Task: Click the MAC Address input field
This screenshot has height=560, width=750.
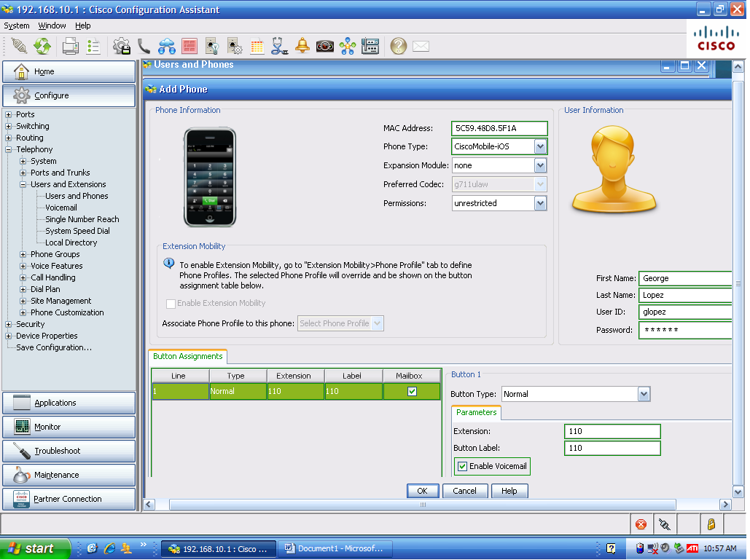Action: coord(499,129)
